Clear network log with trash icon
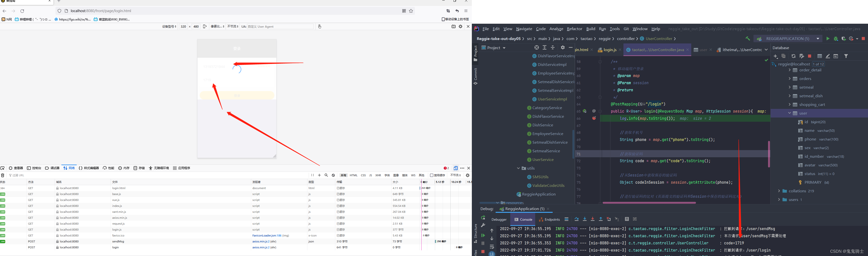The height and width of the screenshot is (256, 868). click(x=3, y=175)
